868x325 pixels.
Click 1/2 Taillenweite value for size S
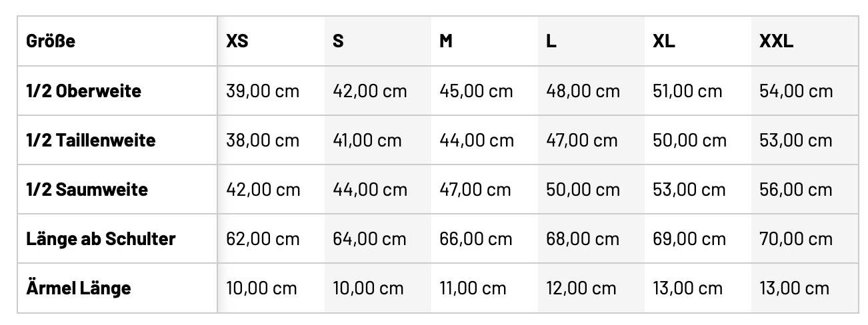pos(367,141)
